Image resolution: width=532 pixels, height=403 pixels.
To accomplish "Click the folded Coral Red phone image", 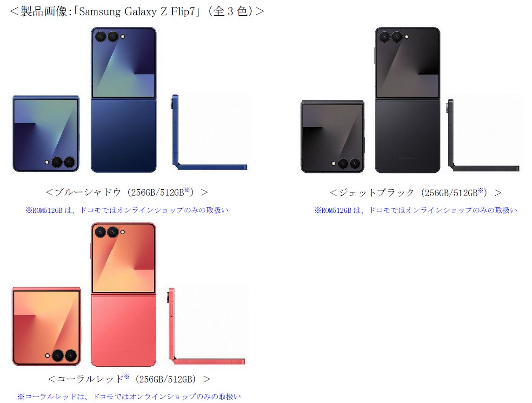I will [x=47, y=326].
